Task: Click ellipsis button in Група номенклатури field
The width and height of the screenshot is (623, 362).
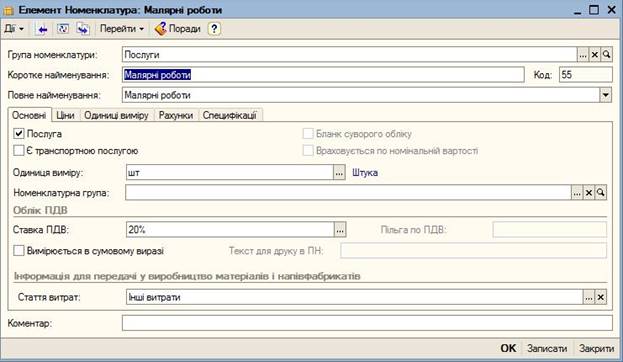Action: tap(582, 55)
